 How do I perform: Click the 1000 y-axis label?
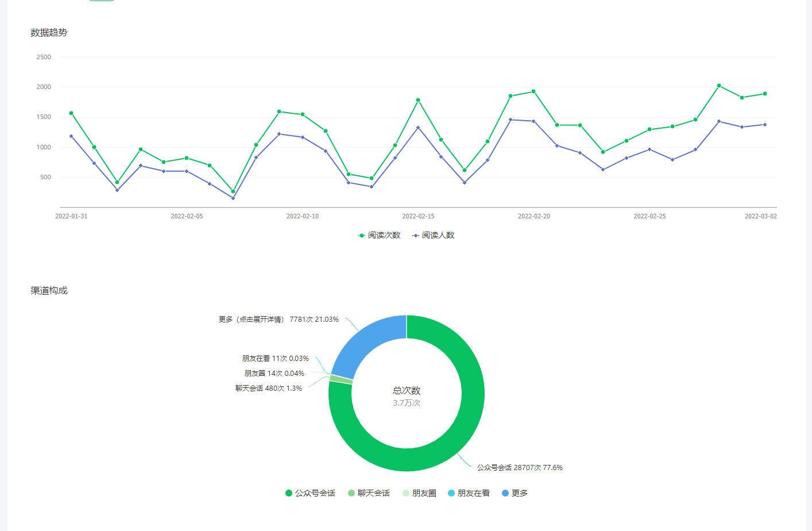[x=44, y=147]
